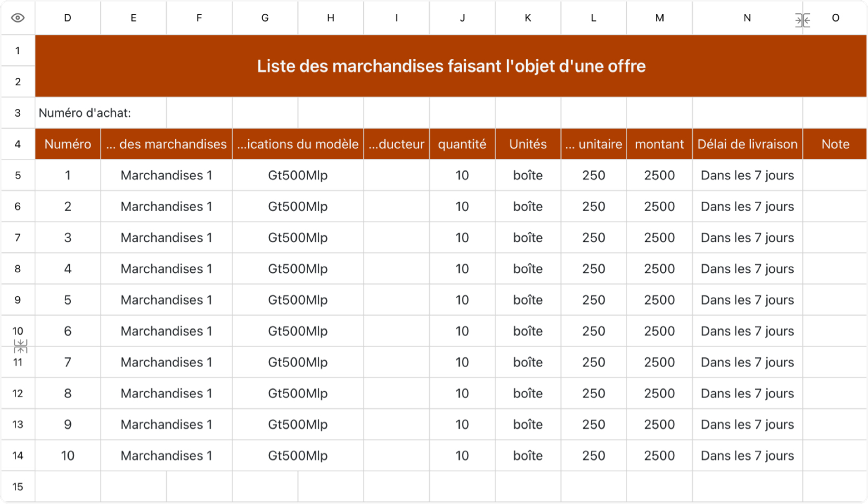Select column N header
Image resolution: width=868 pixels, height=504 pixels.
(747, 18)
